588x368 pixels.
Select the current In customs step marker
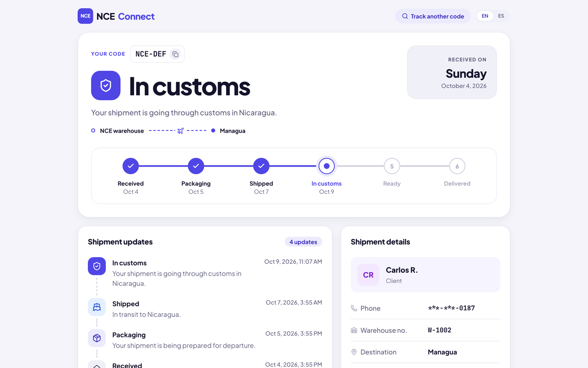[326, 166]
